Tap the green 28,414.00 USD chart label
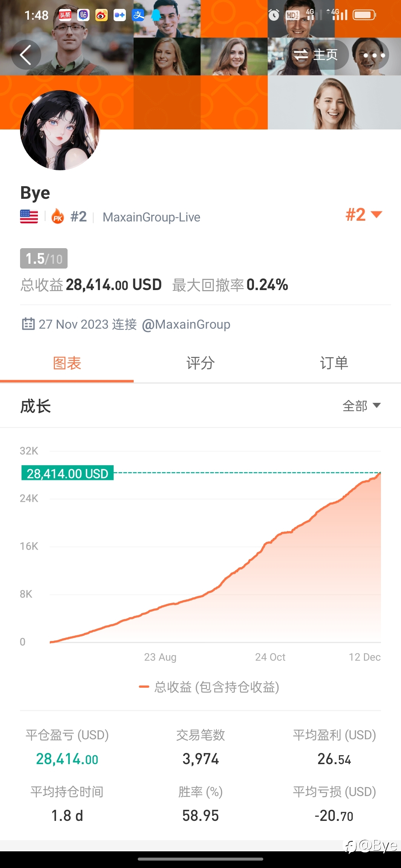This screenshot has height=868, width=401. pos(68,473)
